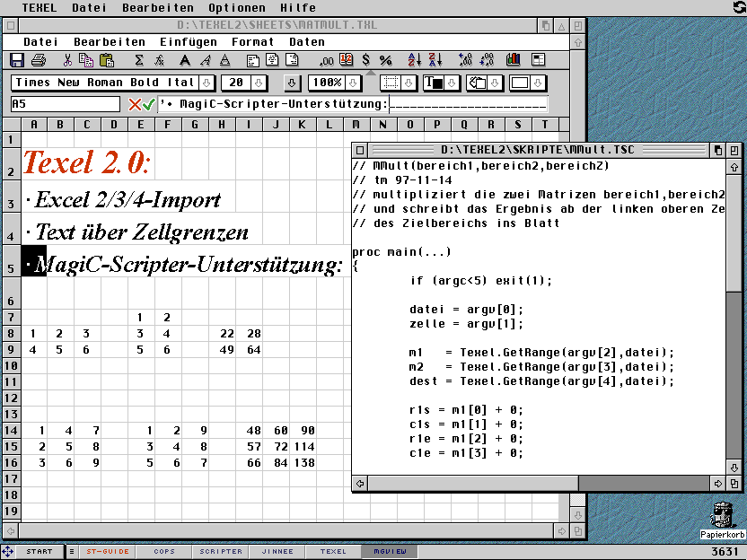The width and height of the screenshot is (747, 560).
Task: Sort descending with the Z-A icon
Action: pyautogui.click(x=435, y=60)
